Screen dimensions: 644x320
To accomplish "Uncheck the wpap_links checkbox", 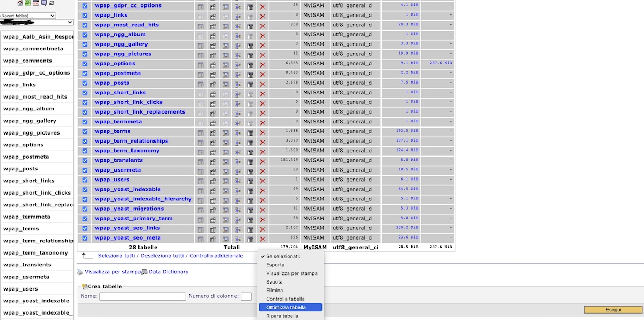I will [85, 16].
